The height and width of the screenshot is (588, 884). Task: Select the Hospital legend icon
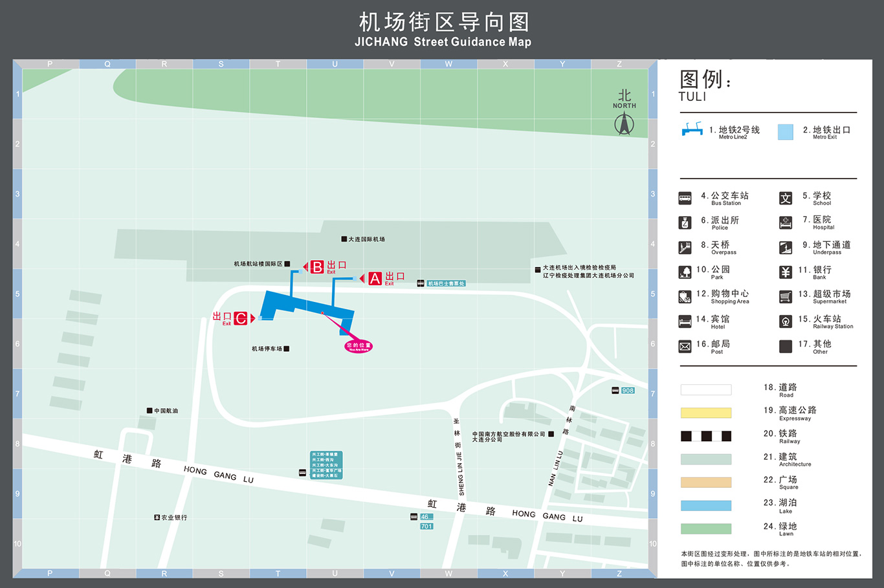[x=785, y=223]
